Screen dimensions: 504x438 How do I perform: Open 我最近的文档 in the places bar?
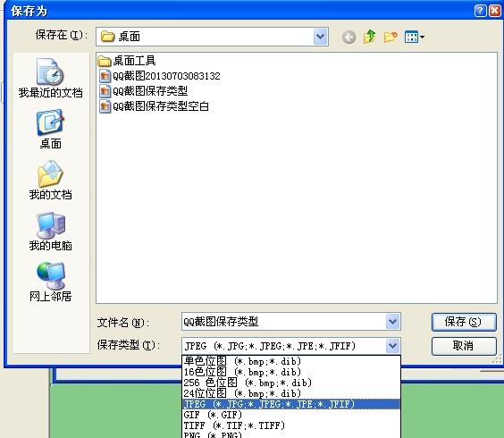point(50,78)
